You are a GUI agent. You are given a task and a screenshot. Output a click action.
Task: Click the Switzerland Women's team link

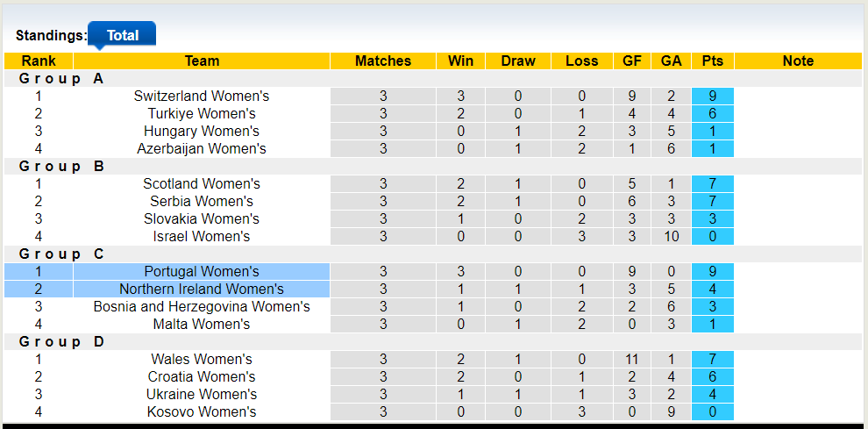coord(202,97)
